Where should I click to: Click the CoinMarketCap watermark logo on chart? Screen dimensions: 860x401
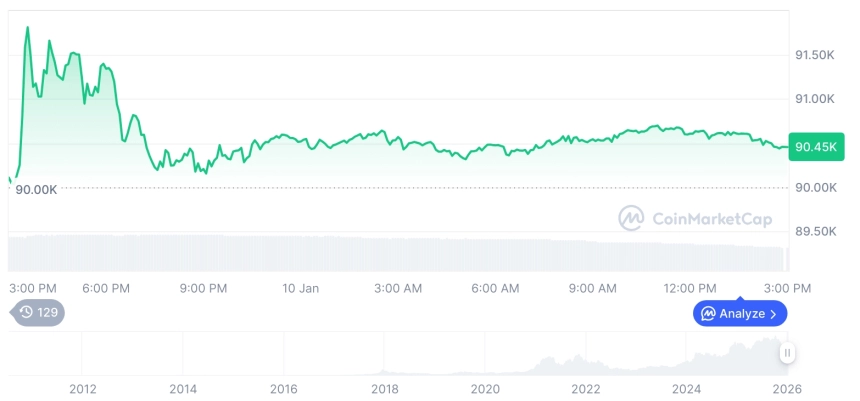(x=631, y=218)
